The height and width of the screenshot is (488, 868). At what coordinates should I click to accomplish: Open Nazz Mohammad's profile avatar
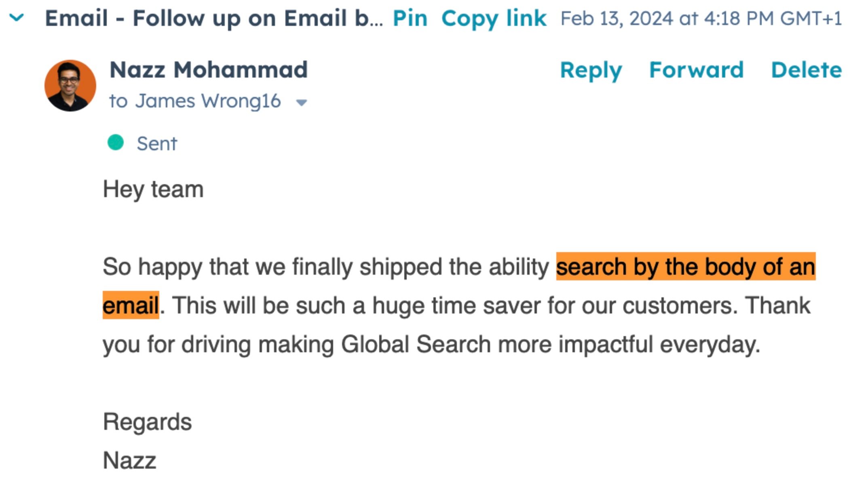coord(70,86)
